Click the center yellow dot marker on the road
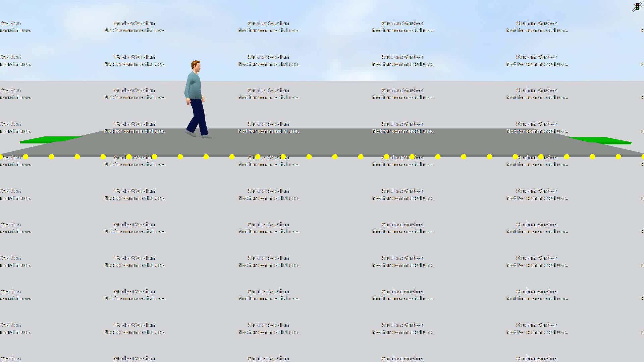Image resolution: width=644 pixels, height=362 pixels. 334,156
